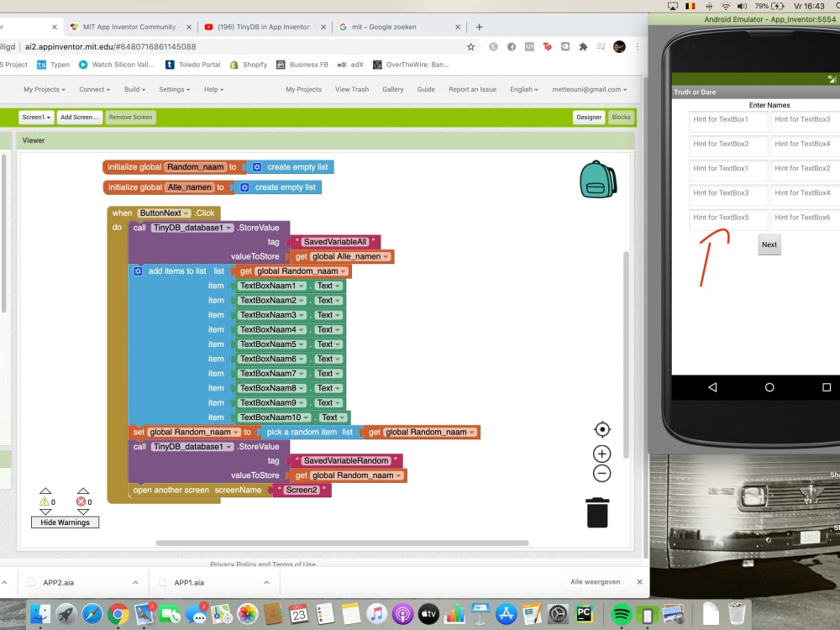Switch to Designer view
The height and width of the screenshot is (630, 840).
tap(589, 118)
